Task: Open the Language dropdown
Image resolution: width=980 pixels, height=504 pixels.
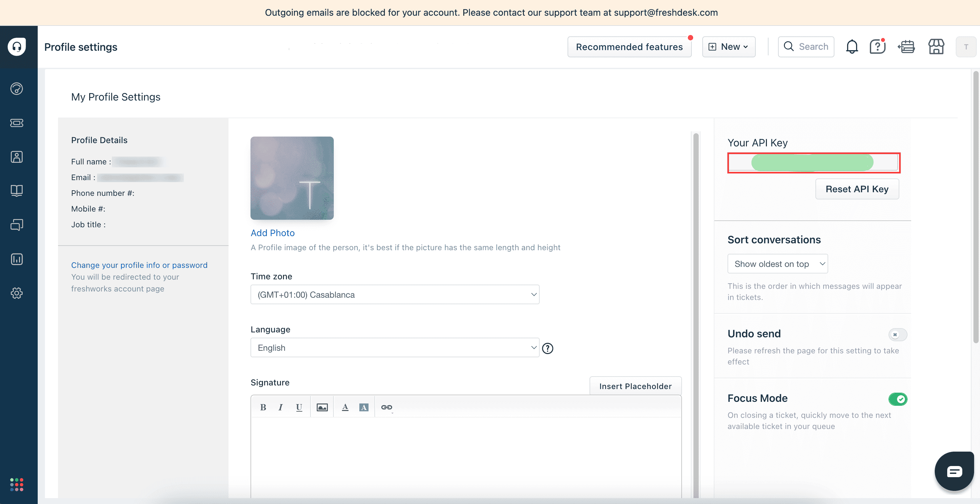Action: [x=394, y=348]
